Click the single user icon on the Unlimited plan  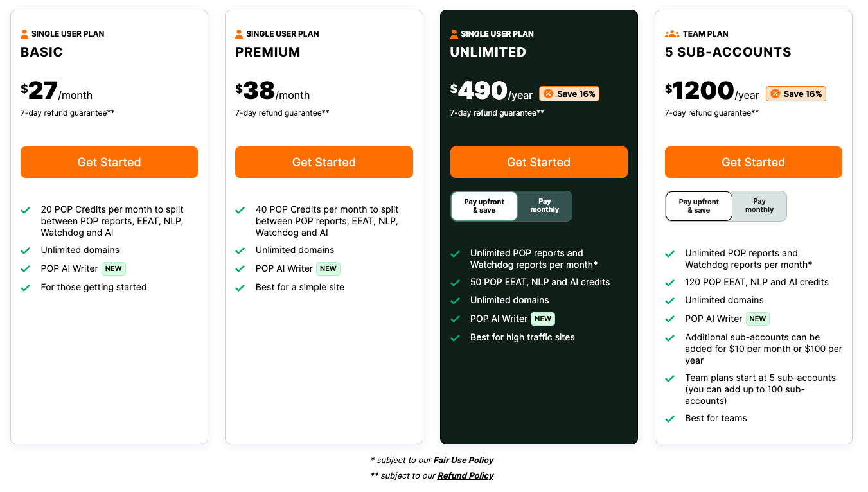[456, 33]
